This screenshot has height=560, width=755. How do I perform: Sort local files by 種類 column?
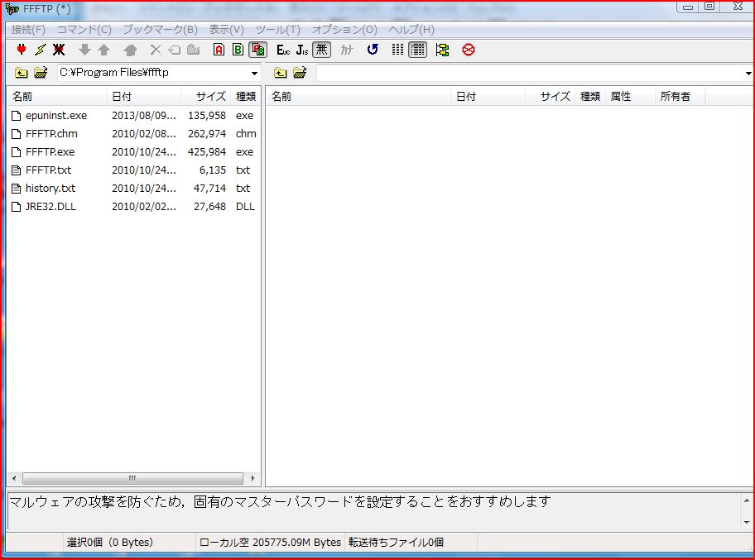point(246,97)
